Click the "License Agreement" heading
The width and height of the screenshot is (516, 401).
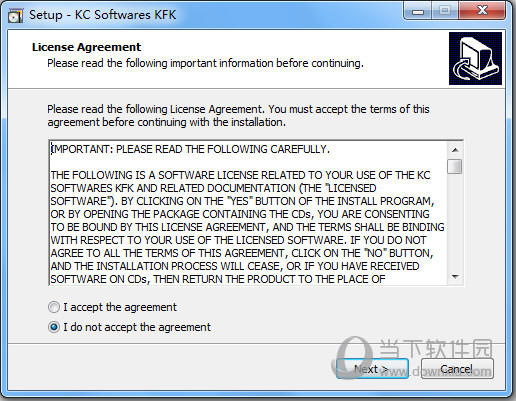(87, 47)
